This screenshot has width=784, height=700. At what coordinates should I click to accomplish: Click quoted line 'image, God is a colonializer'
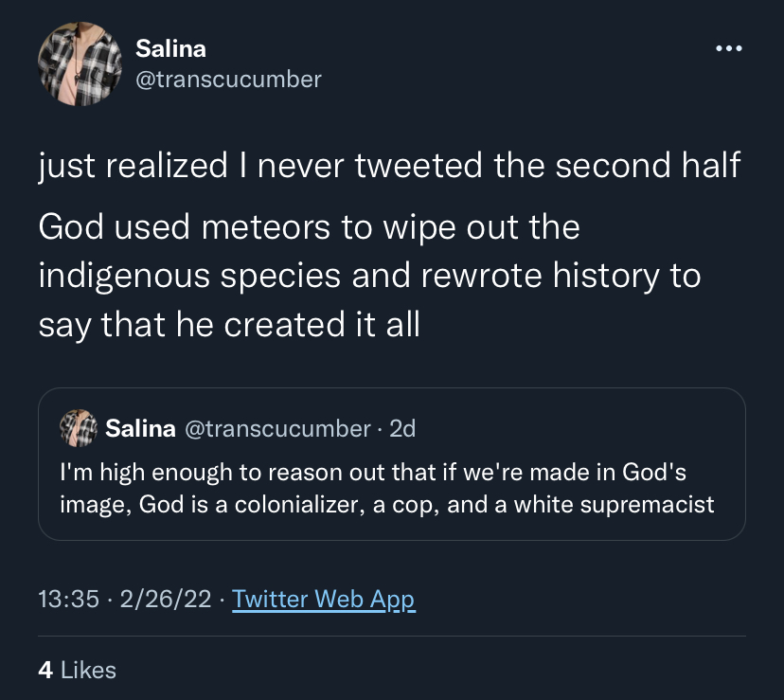coord(387,504)
